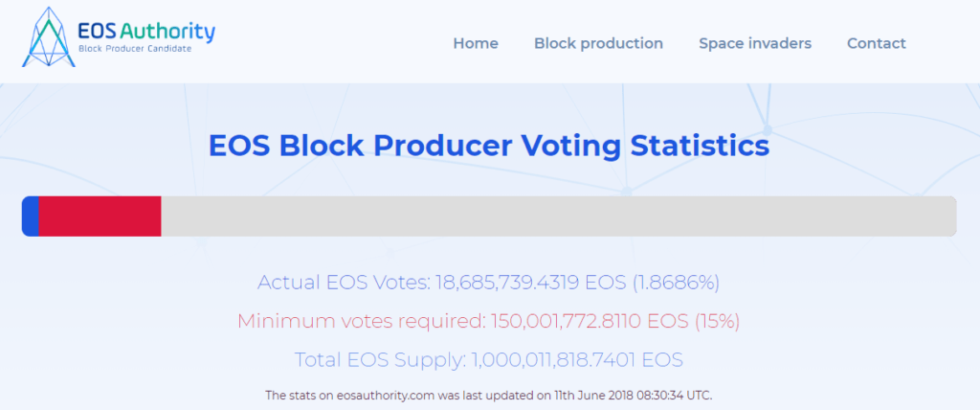Go to the Block production page
This screenshot has width=980, height=410.
[x=598, y=43]
